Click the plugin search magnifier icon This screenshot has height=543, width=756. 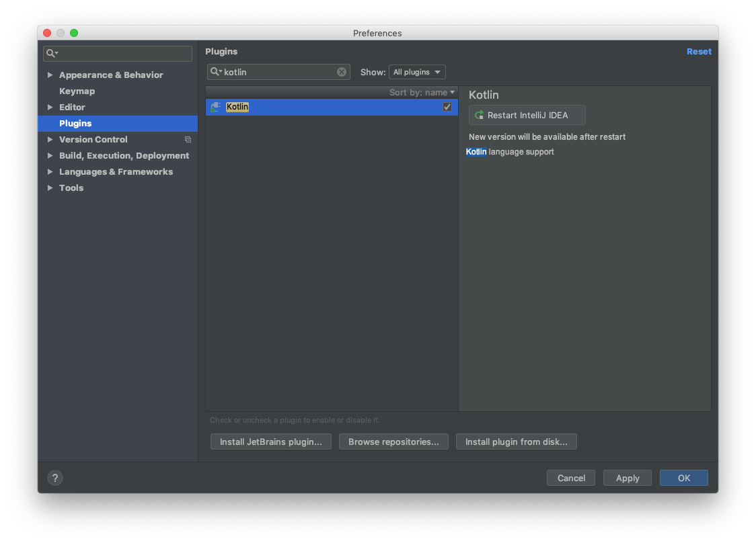coord(215,72)
